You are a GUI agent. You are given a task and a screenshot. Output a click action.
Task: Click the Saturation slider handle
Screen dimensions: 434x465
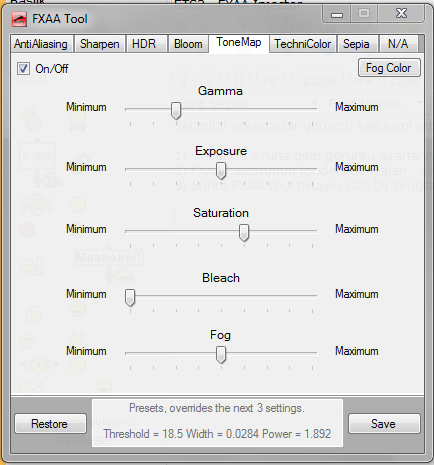244,233
